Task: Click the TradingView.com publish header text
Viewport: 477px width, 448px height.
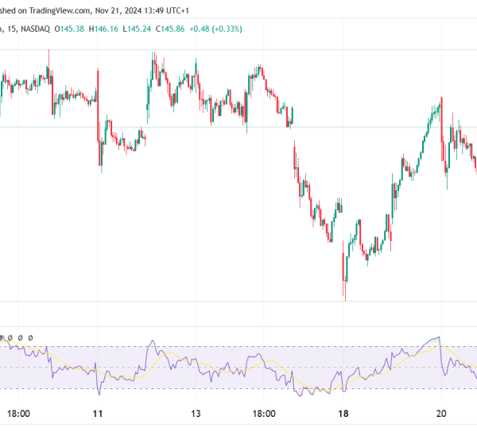Action: point(95,10)
